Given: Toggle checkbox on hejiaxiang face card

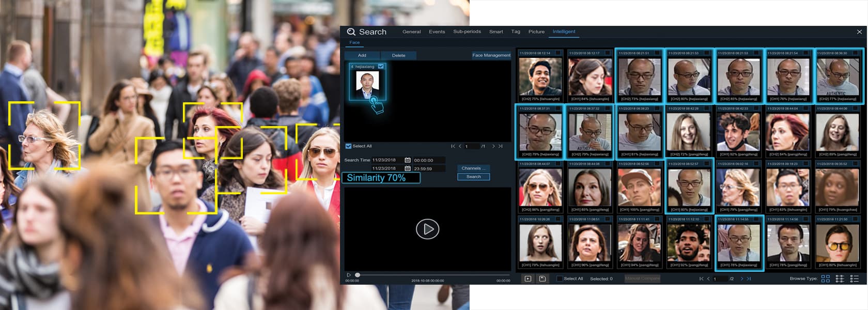Looking at the screenshot, I should click(381, 66).
